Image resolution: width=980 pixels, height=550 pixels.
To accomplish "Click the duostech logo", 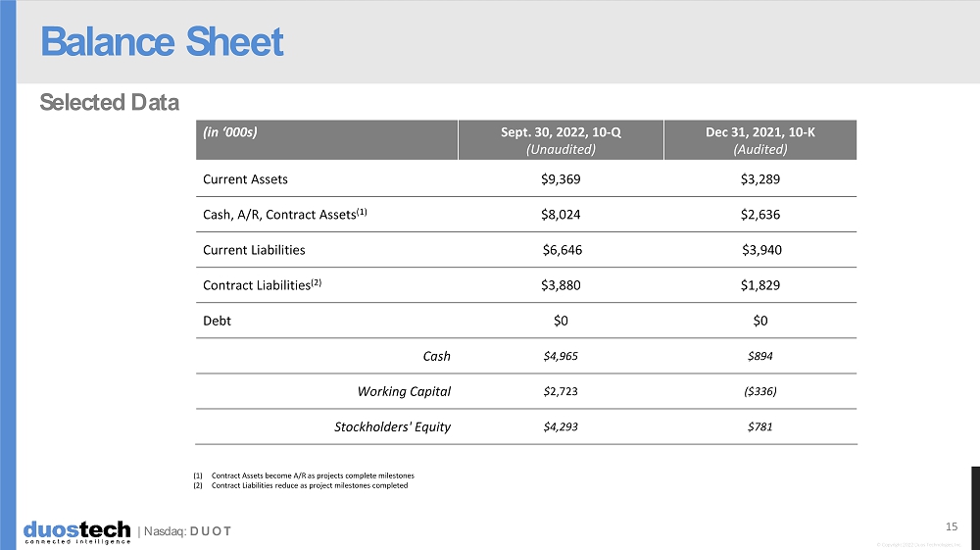I will (77, 531).
